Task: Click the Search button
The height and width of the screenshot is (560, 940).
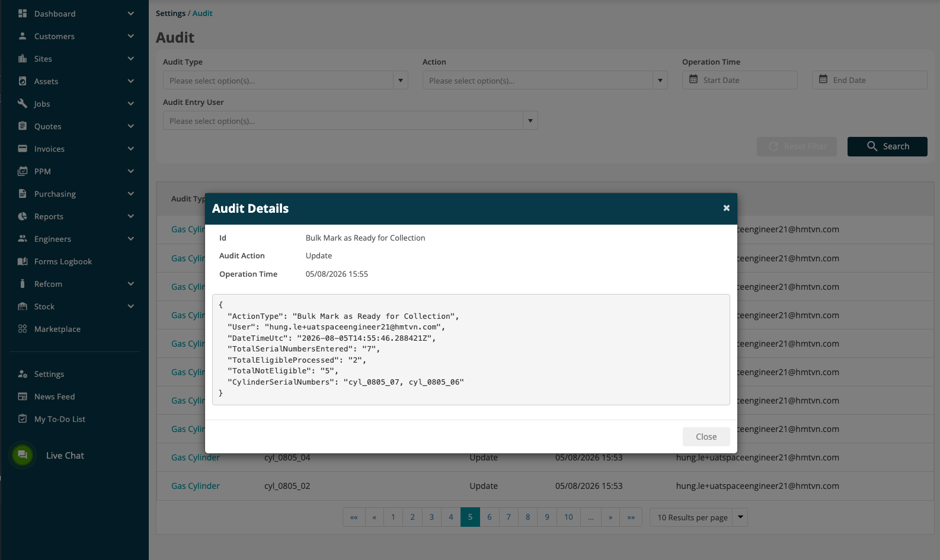Action: (887, 146)
